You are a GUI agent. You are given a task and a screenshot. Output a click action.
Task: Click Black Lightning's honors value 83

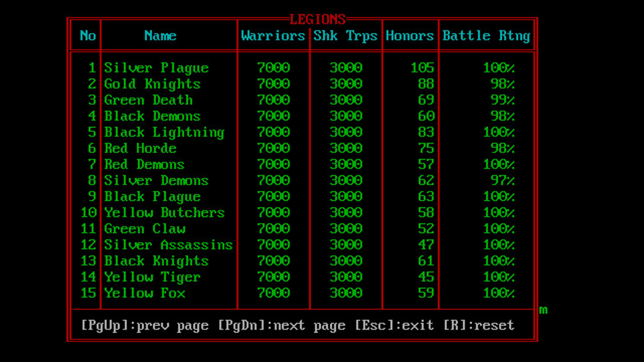pos(426,132)
